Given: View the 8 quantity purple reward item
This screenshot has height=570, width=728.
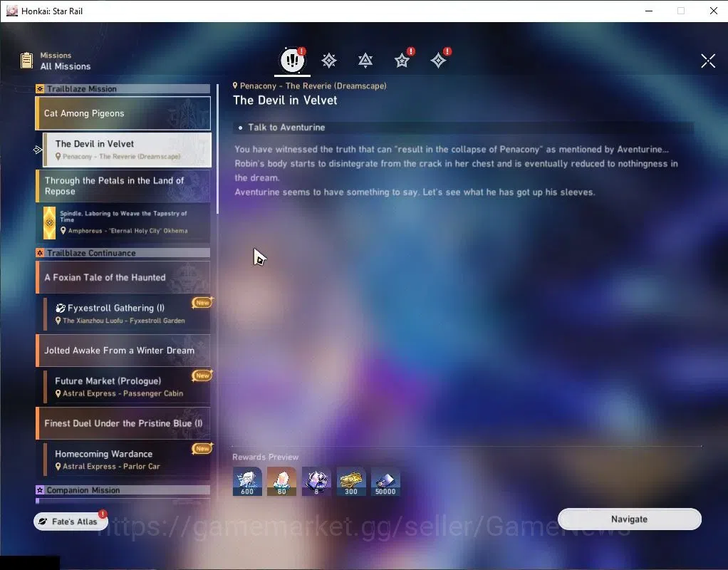Looking at the screenshot, I should [x=316, y=481].
